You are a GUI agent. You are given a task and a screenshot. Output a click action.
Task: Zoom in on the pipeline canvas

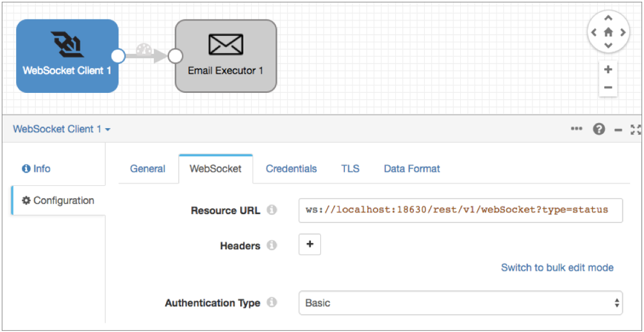point(608,69)
